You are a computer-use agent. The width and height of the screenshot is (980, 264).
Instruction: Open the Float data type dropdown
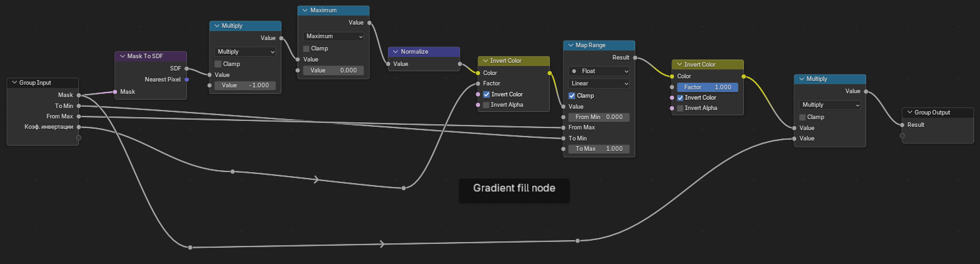598,71
